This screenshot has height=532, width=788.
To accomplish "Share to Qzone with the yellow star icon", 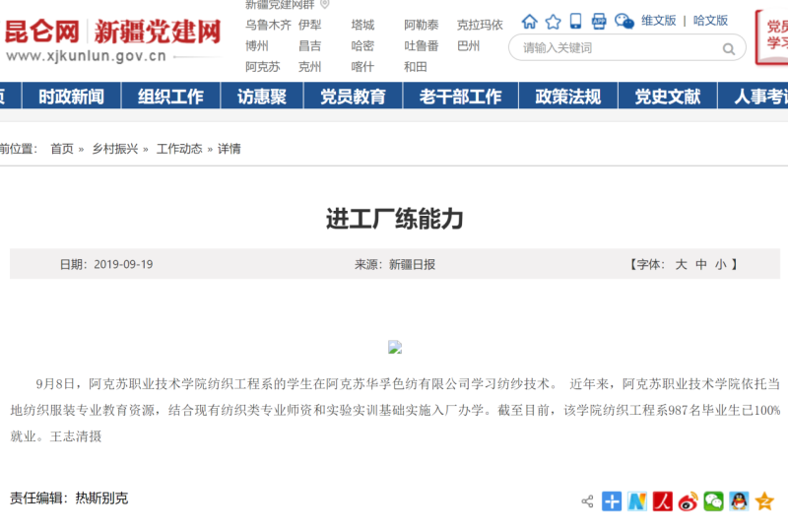I will tap(764, 501).
